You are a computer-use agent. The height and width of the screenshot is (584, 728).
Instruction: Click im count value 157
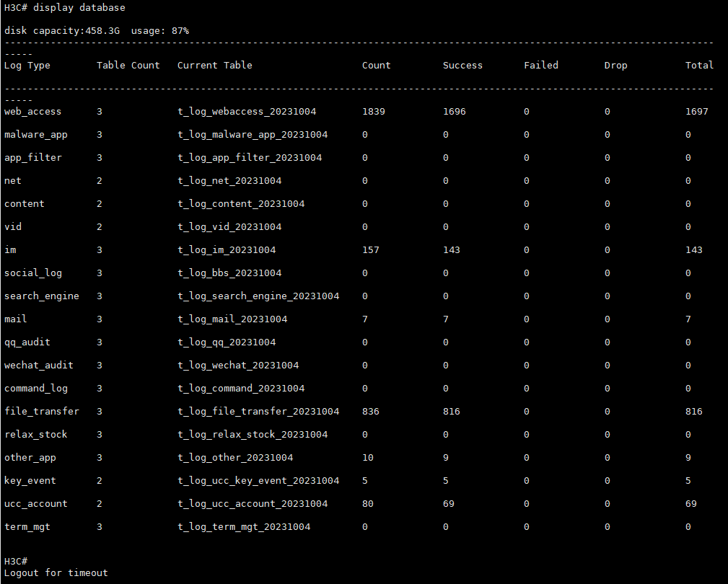[371, 250]
